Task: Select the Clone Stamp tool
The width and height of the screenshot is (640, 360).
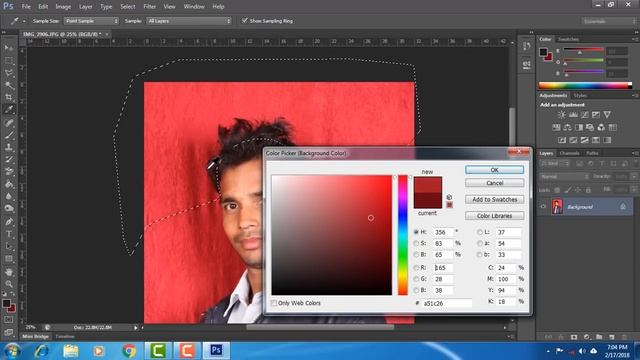Action: click(9, 147)
